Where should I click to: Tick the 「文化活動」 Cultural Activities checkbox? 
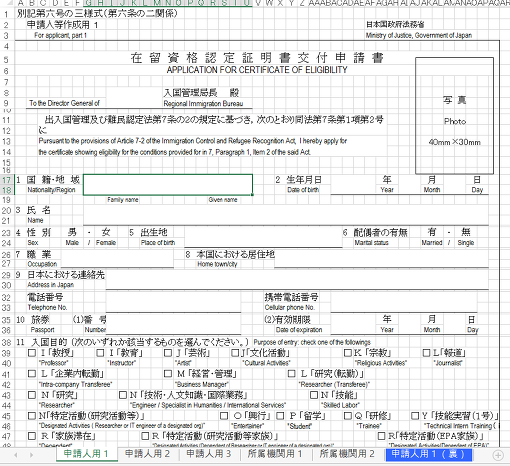(x=235, y=353)
